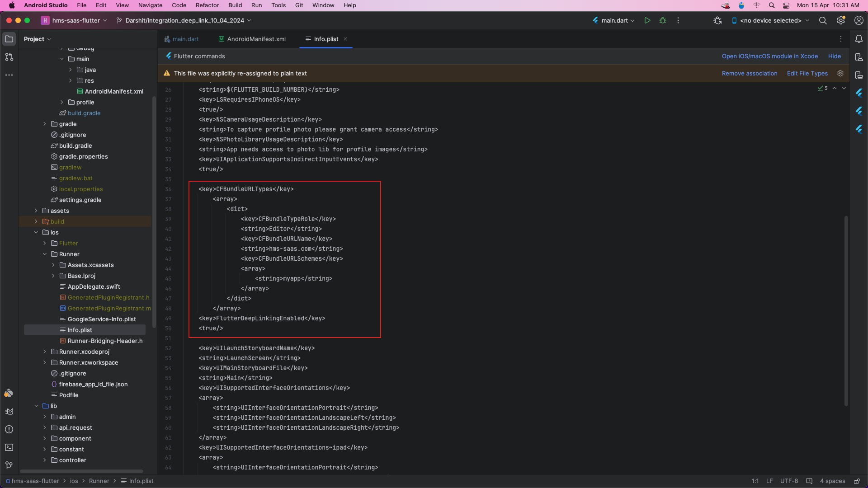Run the app with the green Run icon
868x488 pixels.
pyautogui.click(x=647, y=20)
